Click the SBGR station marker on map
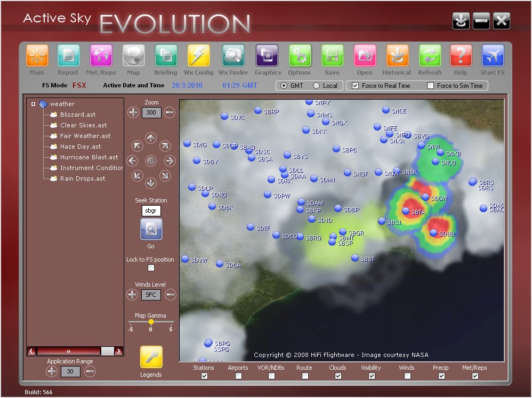This screenshot has height=398, width=532. coord(343,232)
